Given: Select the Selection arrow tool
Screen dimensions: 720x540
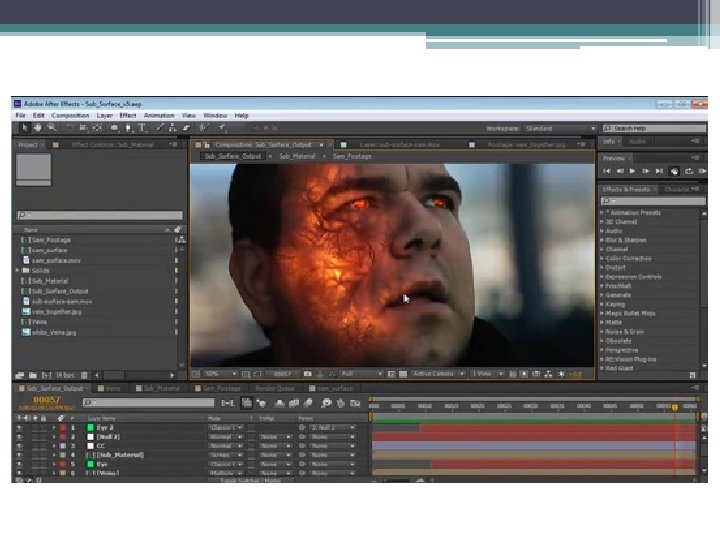Looking at the screenshot, I should coord(24,128).
